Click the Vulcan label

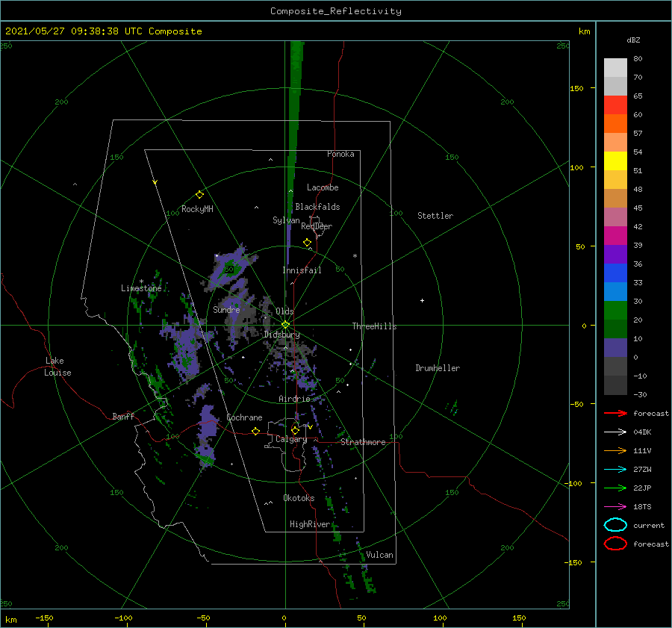coord(379,554)
